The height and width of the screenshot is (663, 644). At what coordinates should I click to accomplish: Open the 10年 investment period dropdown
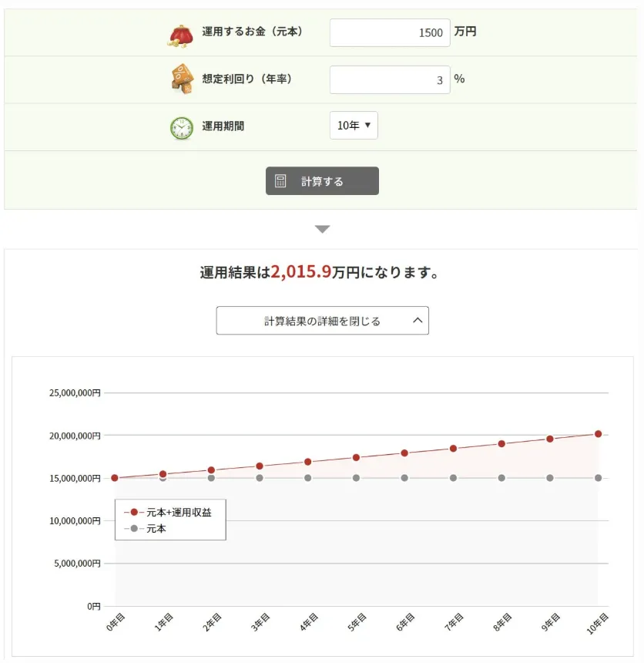pos(354,125)
